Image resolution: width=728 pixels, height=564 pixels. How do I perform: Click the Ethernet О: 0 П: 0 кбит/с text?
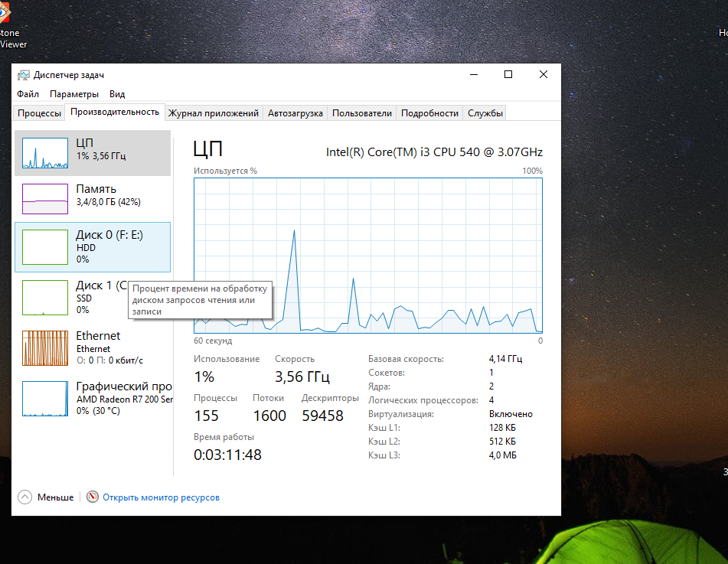click(109, 360)
